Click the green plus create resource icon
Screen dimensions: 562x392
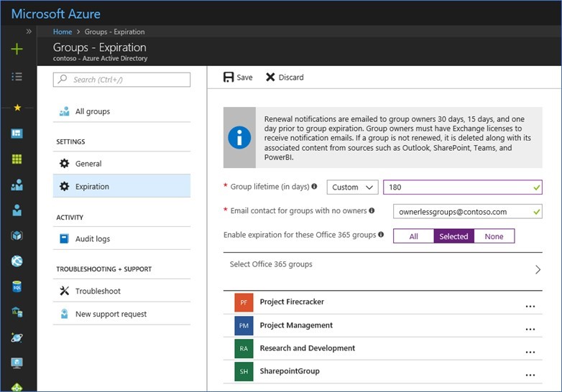coord(17,49)
